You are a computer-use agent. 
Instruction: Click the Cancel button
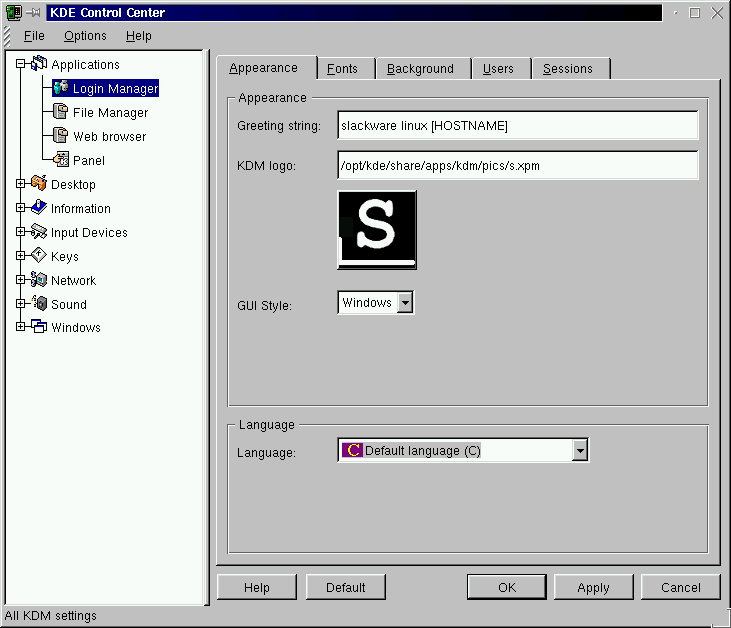pyautogui.click(x=681, y=587)
